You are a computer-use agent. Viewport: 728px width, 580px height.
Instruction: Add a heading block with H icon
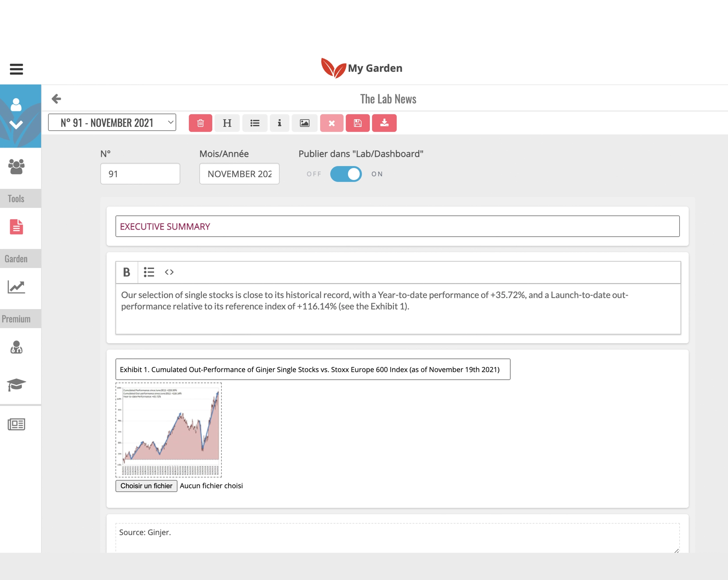tap(227, 123)
